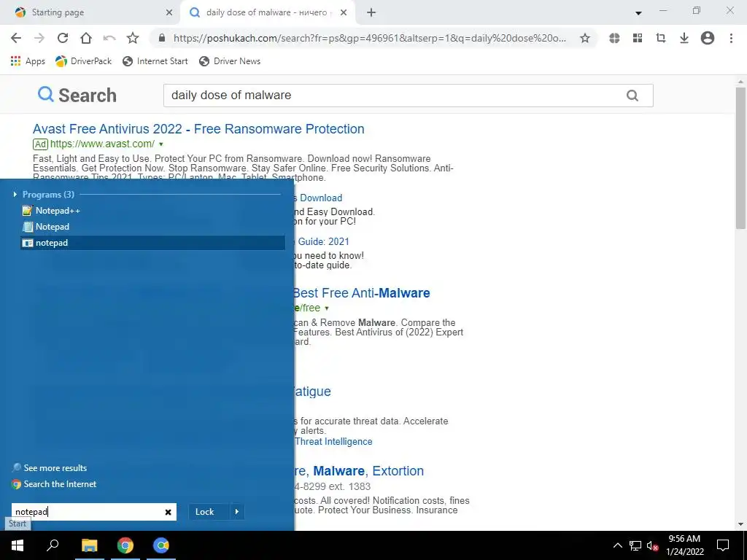Open the Best Free Anti-Malware result
747x560 pixels.
coord(361,293)
